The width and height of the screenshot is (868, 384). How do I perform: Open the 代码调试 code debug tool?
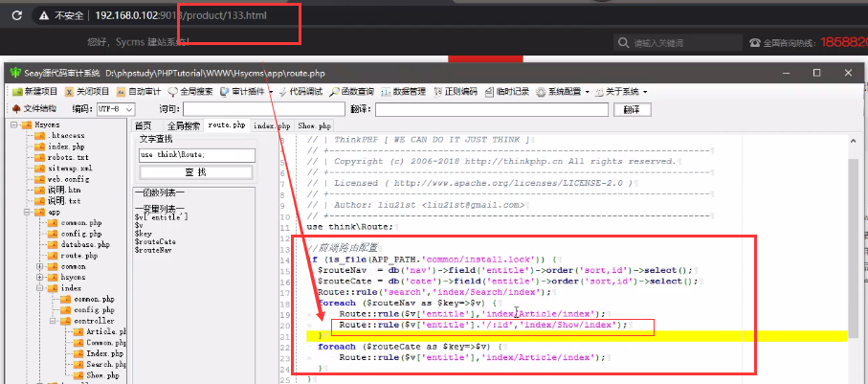[300, 92]
